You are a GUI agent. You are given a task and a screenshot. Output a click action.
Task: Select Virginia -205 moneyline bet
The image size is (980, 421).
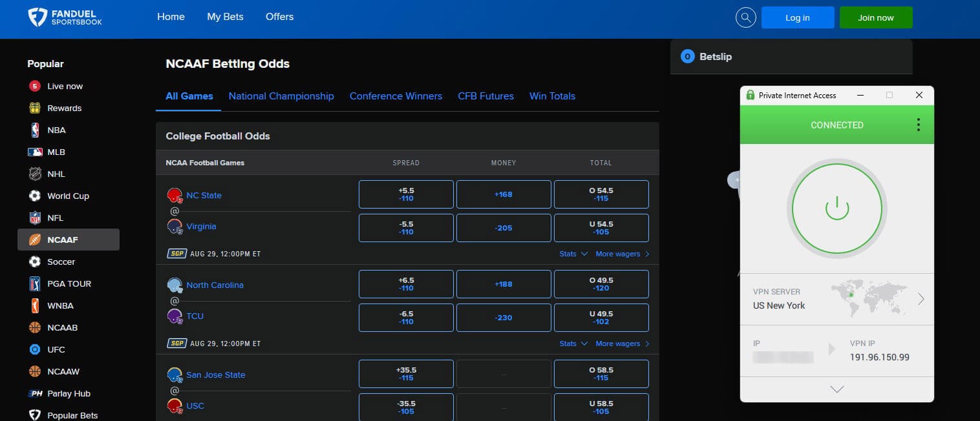(x=504, y=228)
